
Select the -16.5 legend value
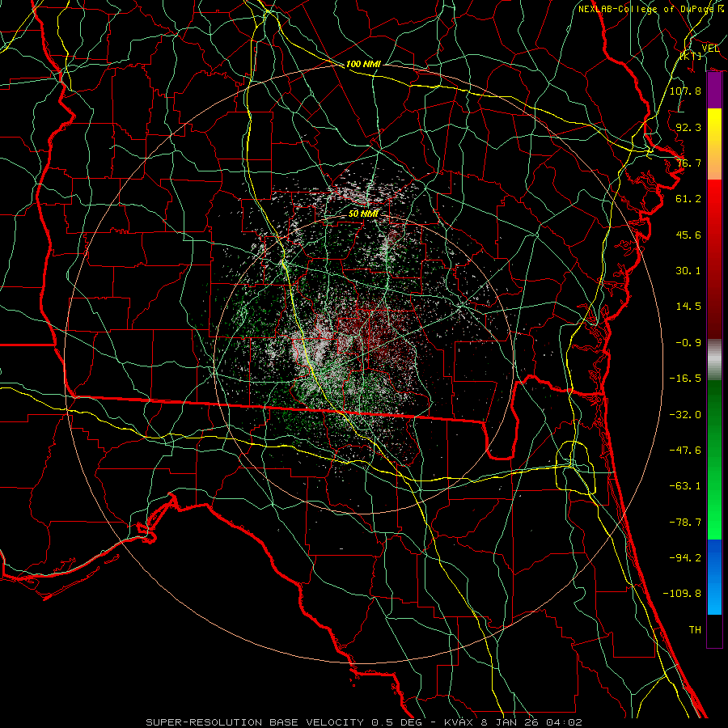[685, 379]
